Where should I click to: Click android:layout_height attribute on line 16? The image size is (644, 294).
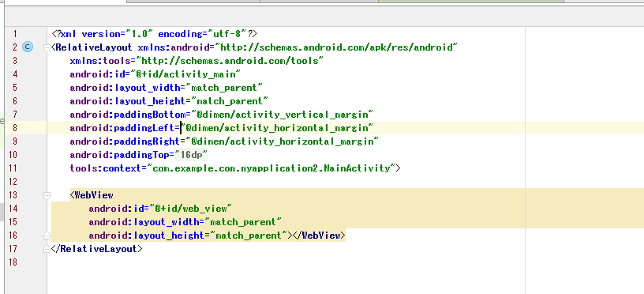click(147, 236)
